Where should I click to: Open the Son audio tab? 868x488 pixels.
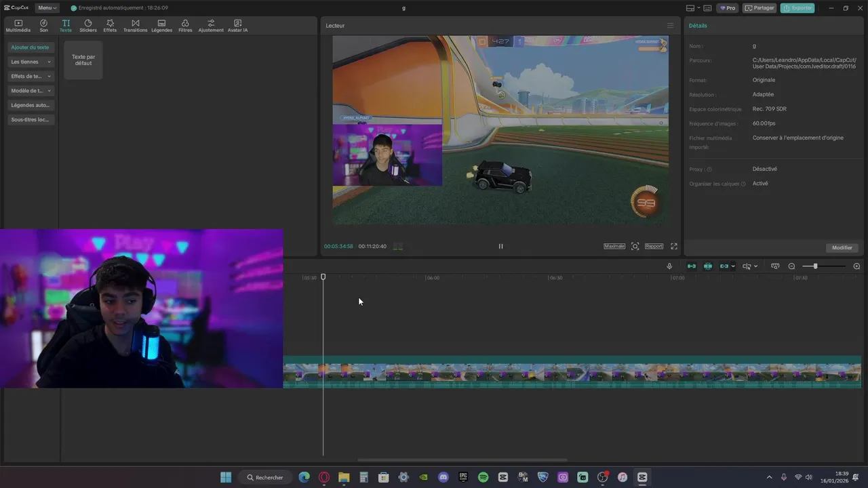click(x=43, y=26)
